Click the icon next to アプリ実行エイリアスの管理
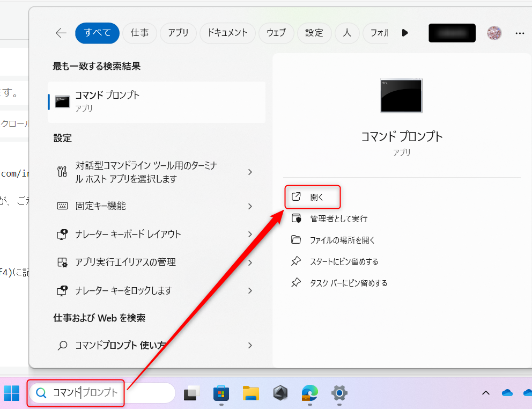Screen dimensions: 532x409 (62, 262)
